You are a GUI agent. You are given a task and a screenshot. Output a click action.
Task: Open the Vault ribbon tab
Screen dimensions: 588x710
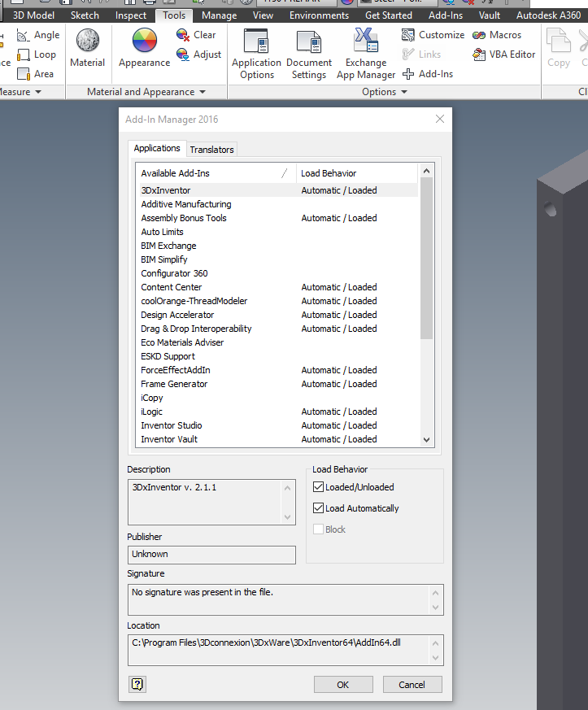pos(490,15)
